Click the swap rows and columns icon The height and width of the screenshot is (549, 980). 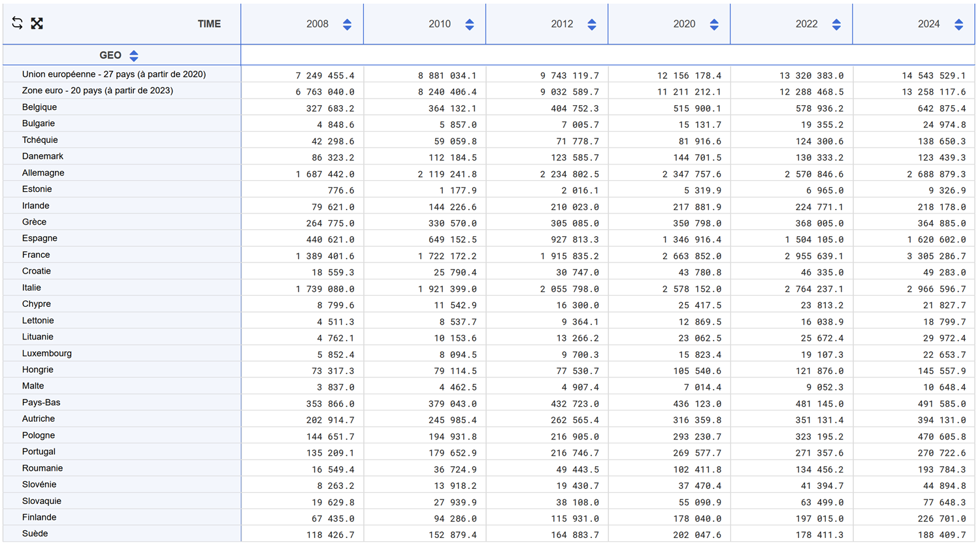[x=17, y=24]
